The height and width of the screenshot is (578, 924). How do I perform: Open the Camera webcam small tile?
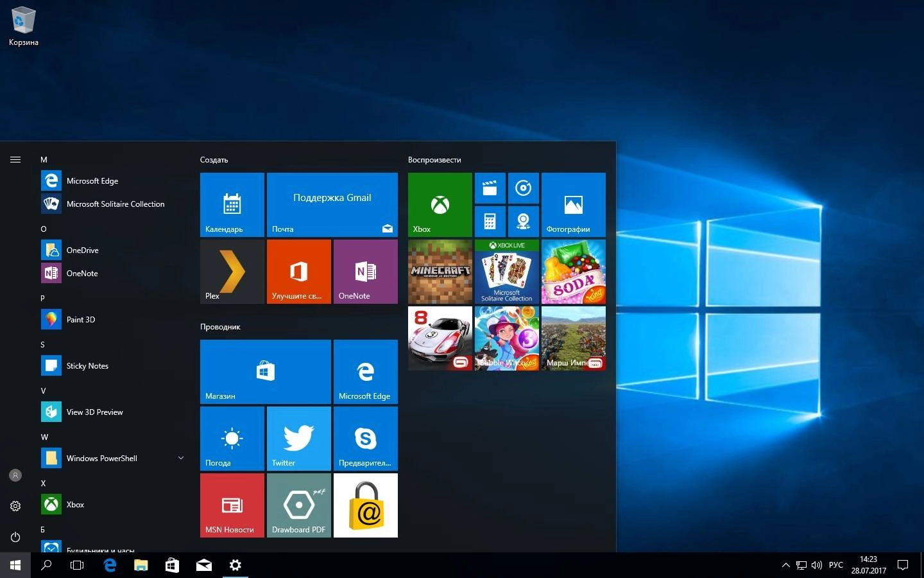point(524,222)
